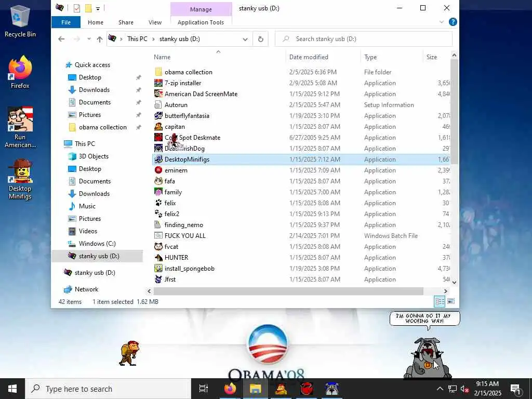
Task: Select the Desktop Minifigs desktop shortcut
Action: coord(20,179)
